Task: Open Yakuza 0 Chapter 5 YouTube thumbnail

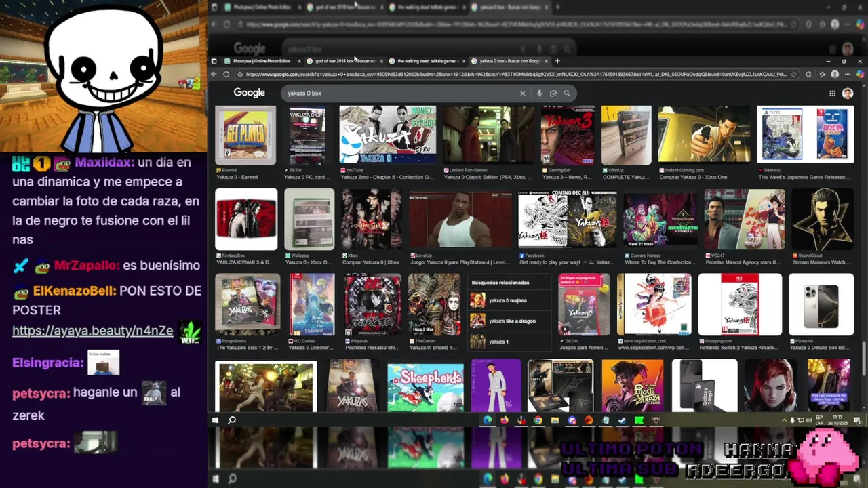Action: (388, 135)
